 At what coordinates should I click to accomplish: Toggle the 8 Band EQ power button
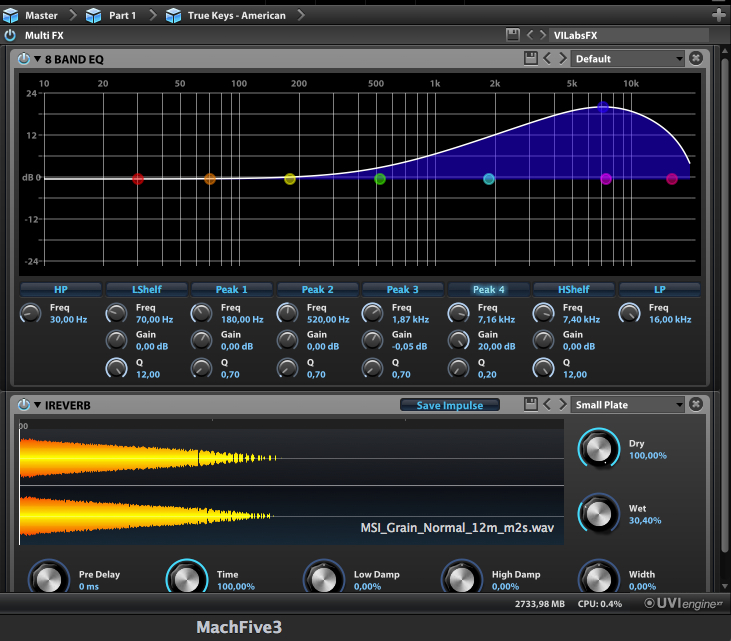(x=24, y=59)
